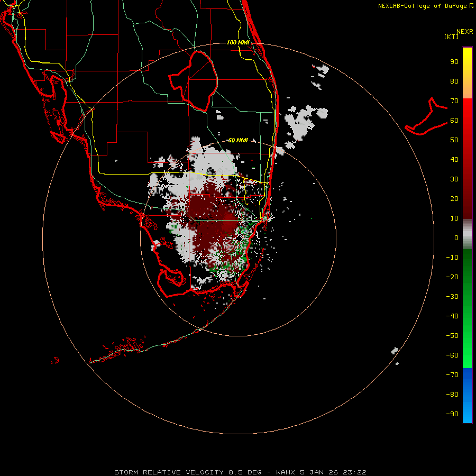Click the -60 value on velocity scale
This screenshot has width=476, height=476.
452,355
